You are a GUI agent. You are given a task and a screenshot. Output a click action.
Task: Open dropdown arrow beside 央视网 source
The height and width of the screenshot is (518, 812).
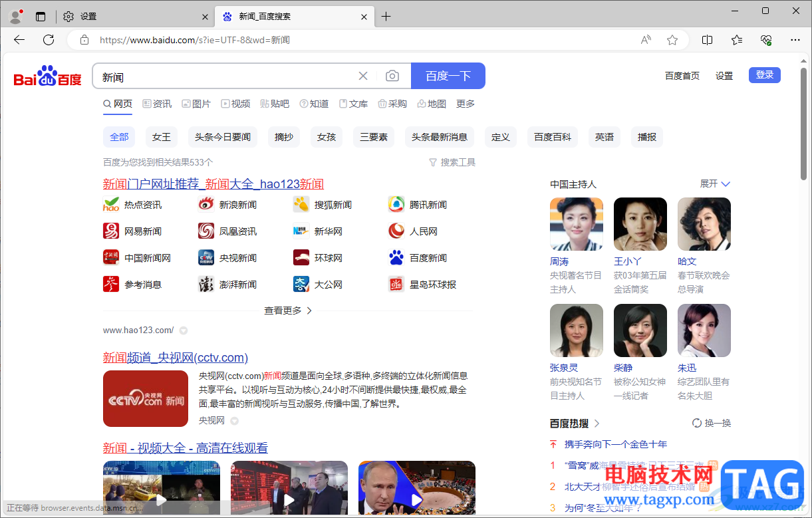tap(234, 421)
